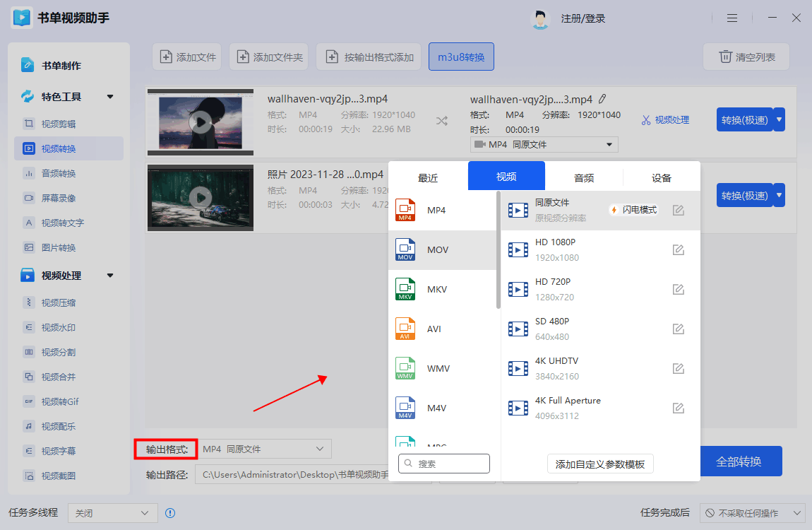The height and width of the screenshot is (530, 812).
Task: Toggle the shuffle icon beside wallhaven-vqy2jp file
Action: (x=442, y=122)
